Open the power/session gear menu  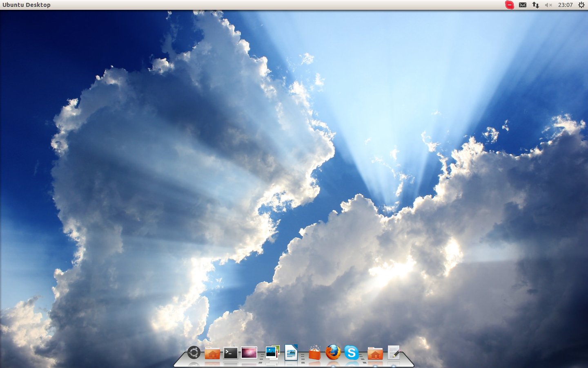pyautogui.click(x=581, y=5)
